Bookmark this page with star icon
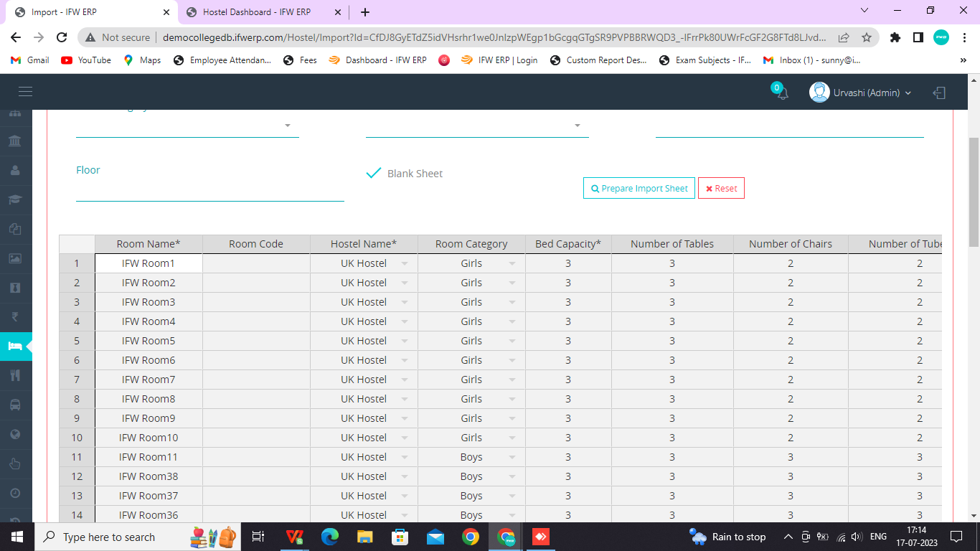 pyautogui.click(x=867, y=37)
